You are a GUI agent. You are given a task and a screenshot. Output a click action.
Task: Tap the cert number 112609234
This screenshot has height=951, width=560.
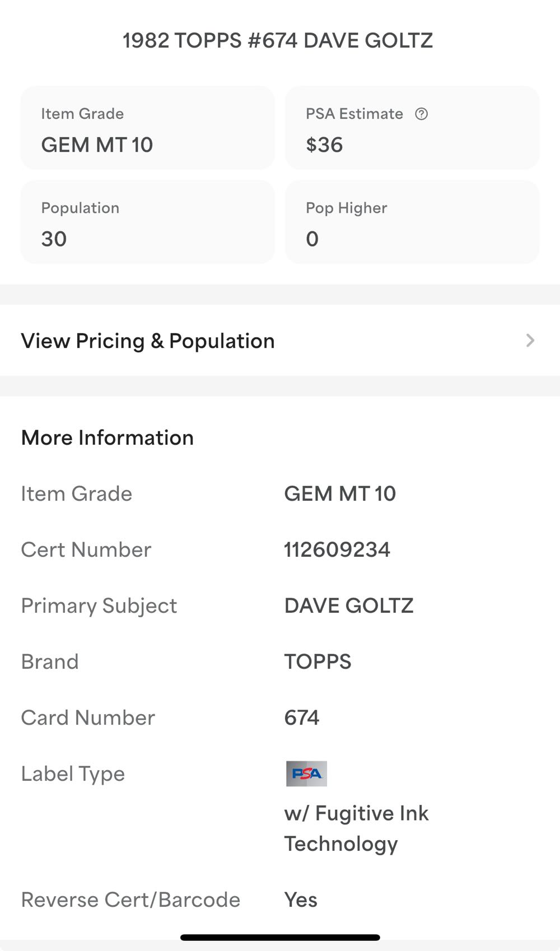tap(337, 549)
